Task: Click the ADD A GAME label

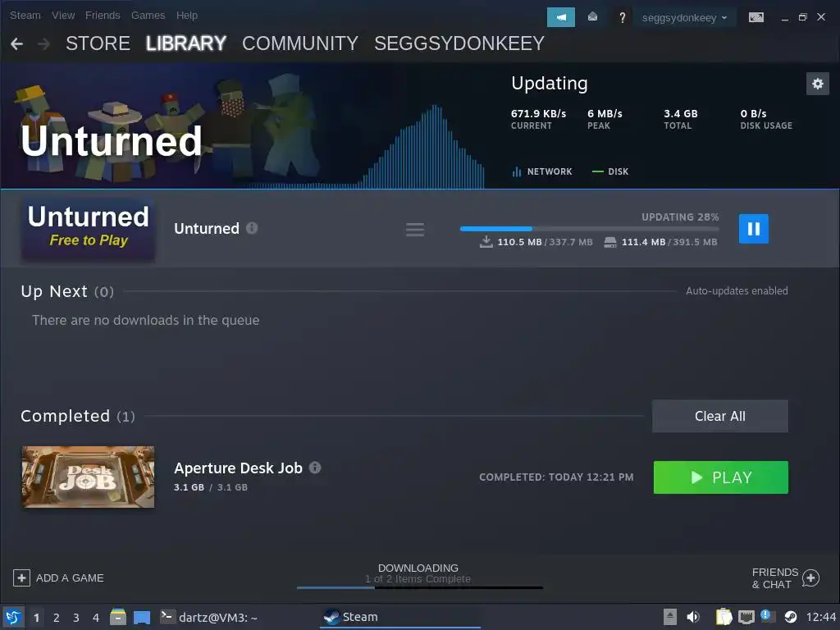Action: (x=70, y=578)
